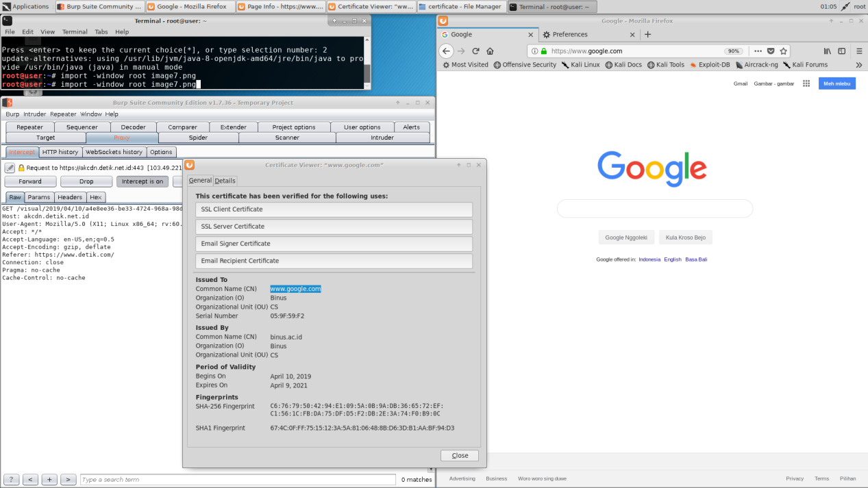This screenshot has height=488, width=868.
Task: Open a new Firefox tab with the plus
Action: 648,34
